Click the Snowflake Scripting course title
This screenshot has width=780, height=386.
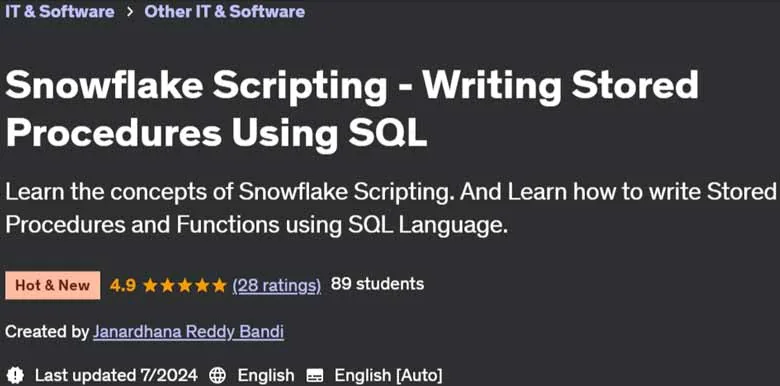pos(352,109)
